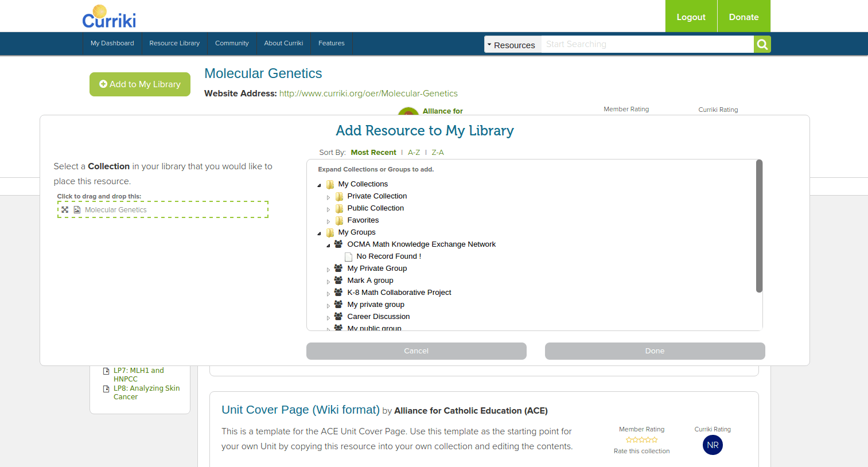Expand the Favorites node
868x467 pixels.
tap(329, 221)
